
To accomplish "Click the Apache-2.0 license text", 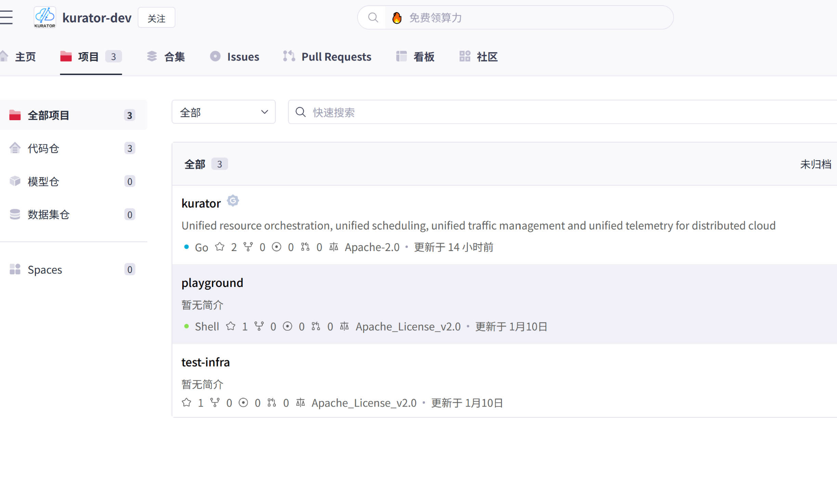I will [372, 247].
